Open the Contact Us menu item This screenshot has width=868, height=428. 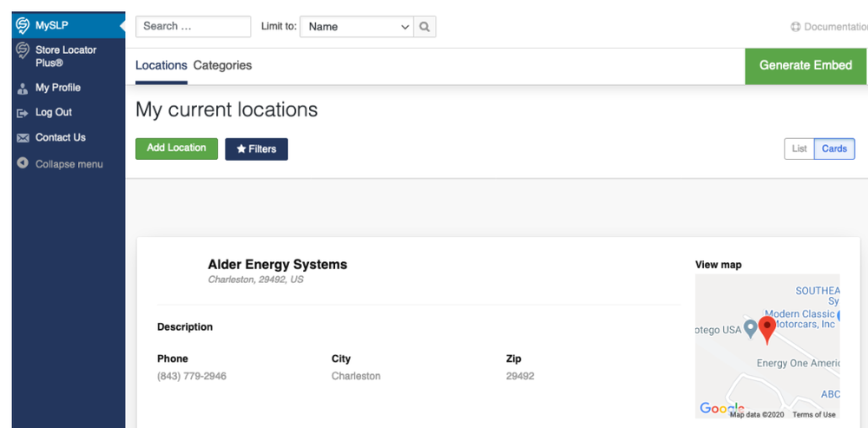click(x=69, y=137)
